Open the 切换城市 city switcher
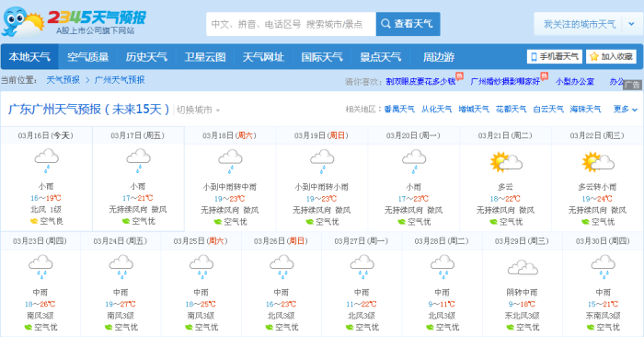644x337 pixels. pos(199,110)
